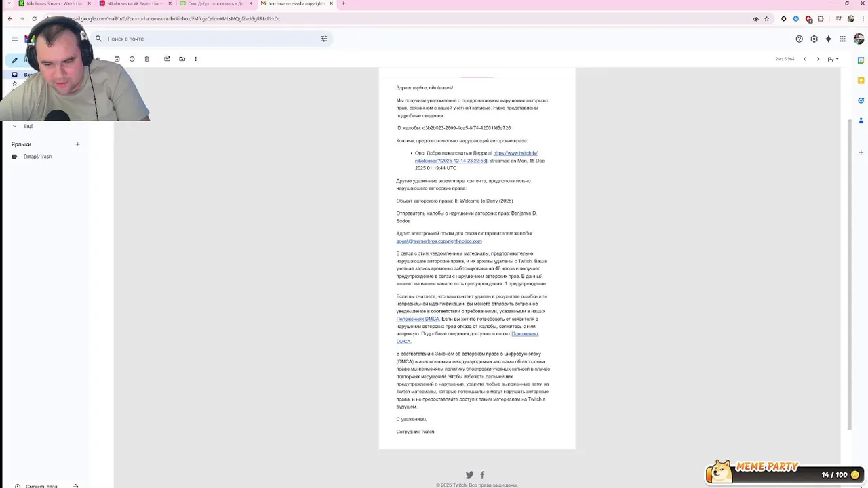868x488 pixels.
Task: Open a new browser tab
Action: 343,3
